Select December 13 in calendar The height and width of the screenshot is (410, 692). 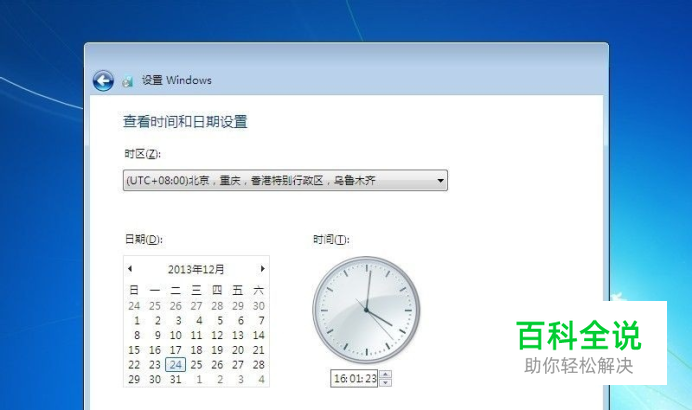(x=238, y=335)
